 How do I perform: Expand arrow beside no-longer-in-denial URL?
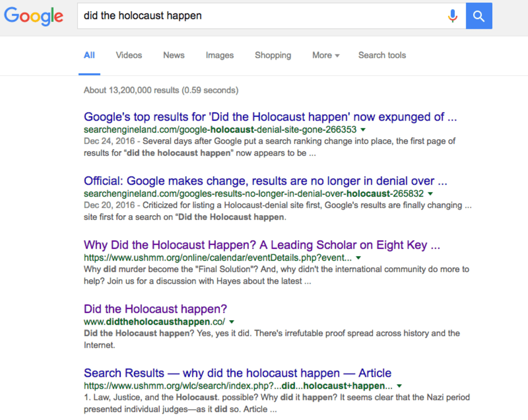(430, 194)
